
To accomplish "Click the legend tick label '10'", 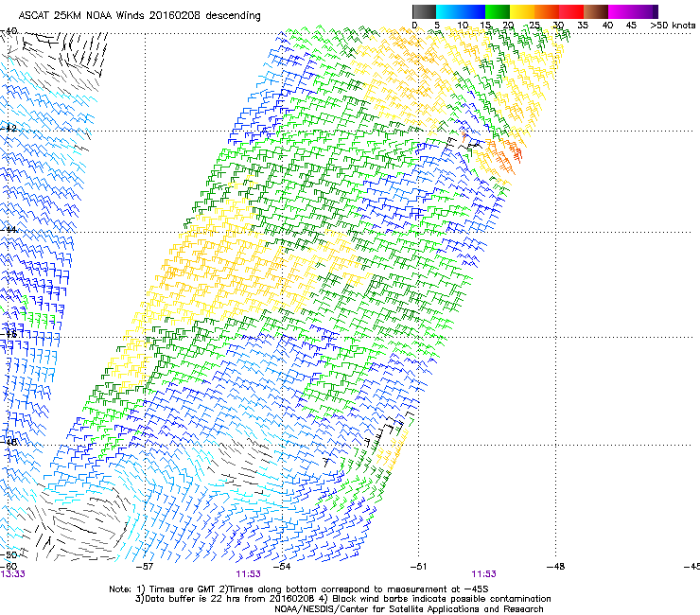I will point(462,26).
